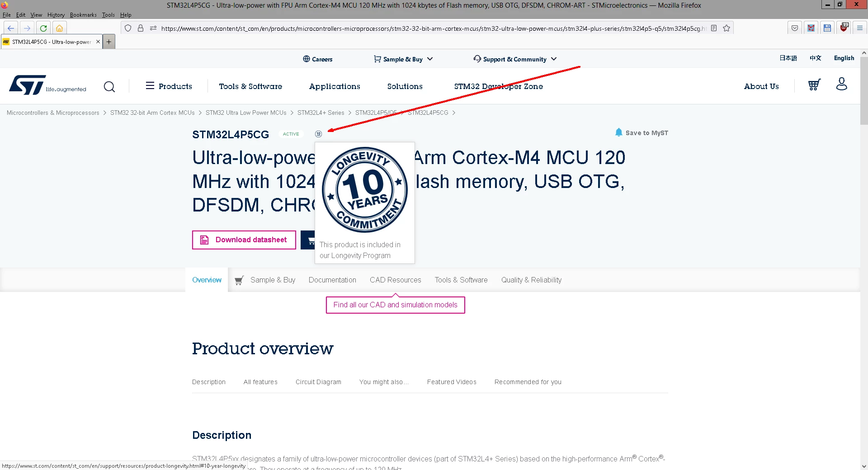
Task: Click the Firefox home button
Action: coord(59,28)
